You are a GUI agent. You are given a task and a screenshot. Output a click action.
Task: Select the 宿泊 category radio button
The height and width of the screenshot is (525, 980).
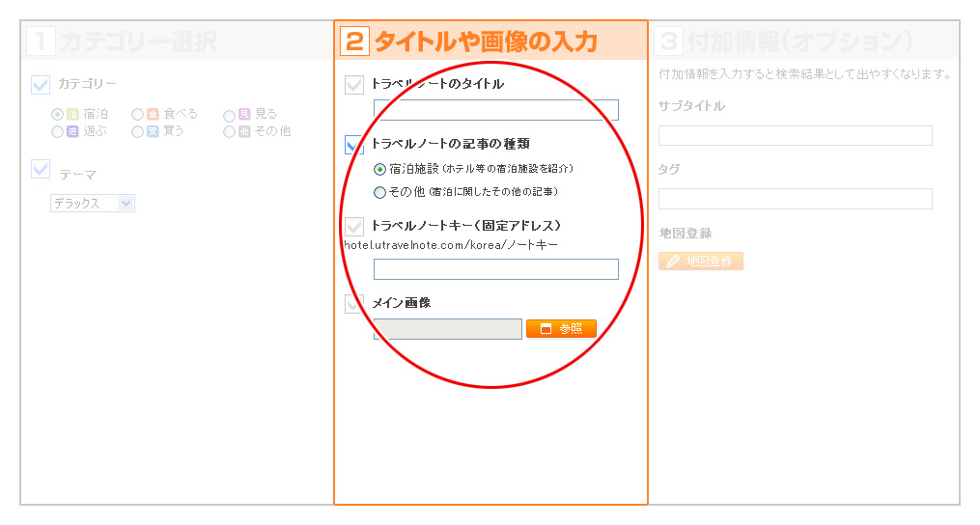click(x=57, y=114)
